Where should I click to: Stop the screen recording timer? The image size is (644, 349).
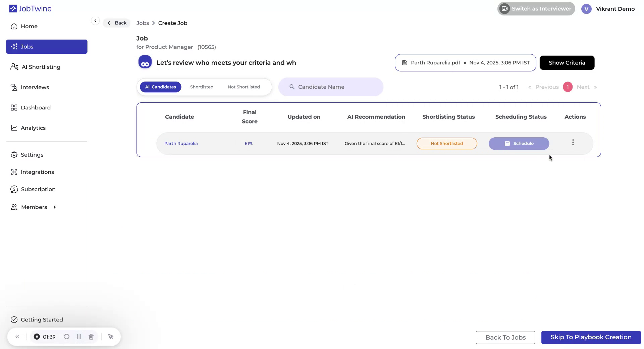tap(37, 337)
